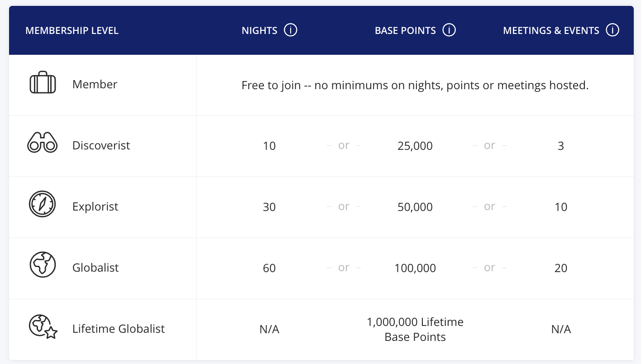
Task: Open the MEETINGS & EVENTS info icon
Action: (x=613, y=29)
